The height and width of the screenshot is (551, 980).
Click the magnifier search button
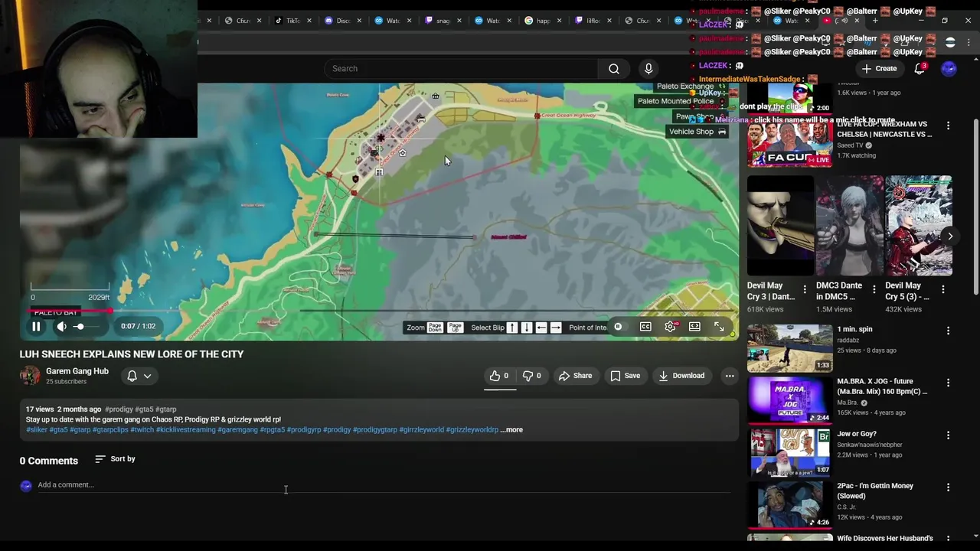click(614, 69)
